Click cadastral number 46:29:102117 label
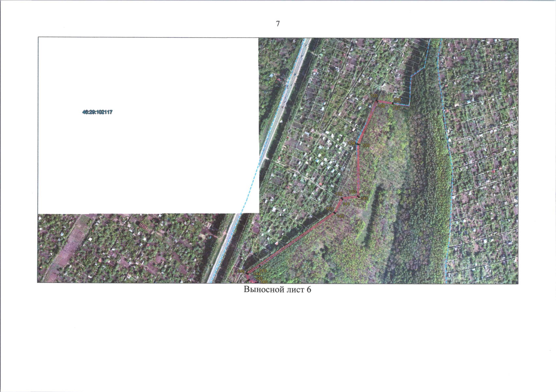 coord(97,112)
